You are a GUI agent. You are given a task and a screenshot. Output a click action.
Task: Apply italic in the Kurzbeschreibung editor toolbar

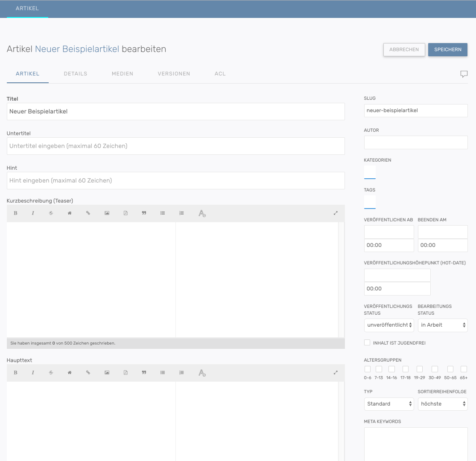click(33, 213)
